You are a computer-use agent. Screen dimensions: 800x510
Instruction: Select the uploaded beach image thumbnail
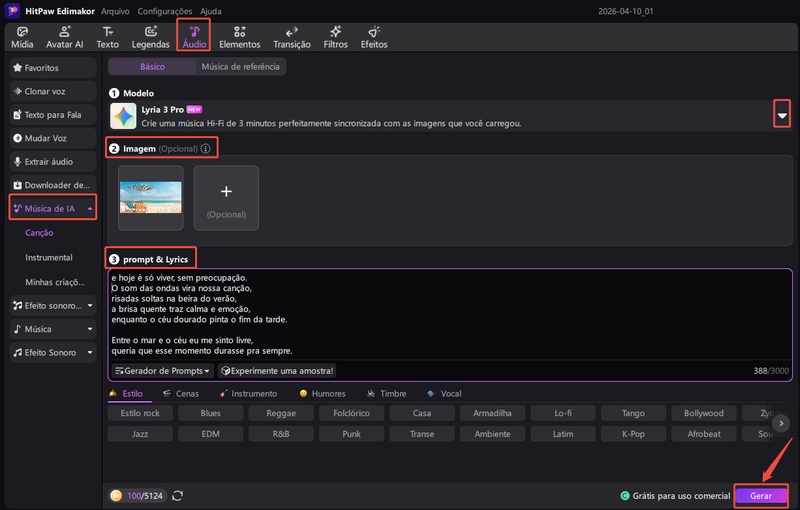click(151, 198)
